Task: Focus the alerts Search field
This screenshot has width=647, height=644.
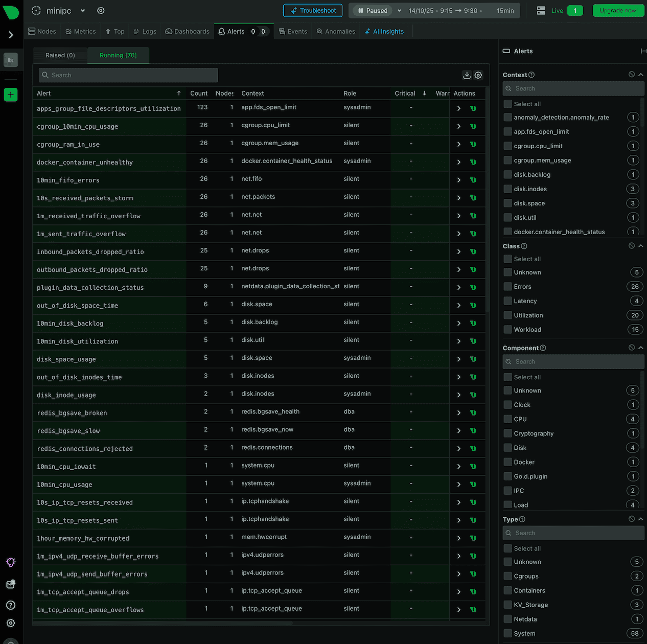Action: (128, 75)
